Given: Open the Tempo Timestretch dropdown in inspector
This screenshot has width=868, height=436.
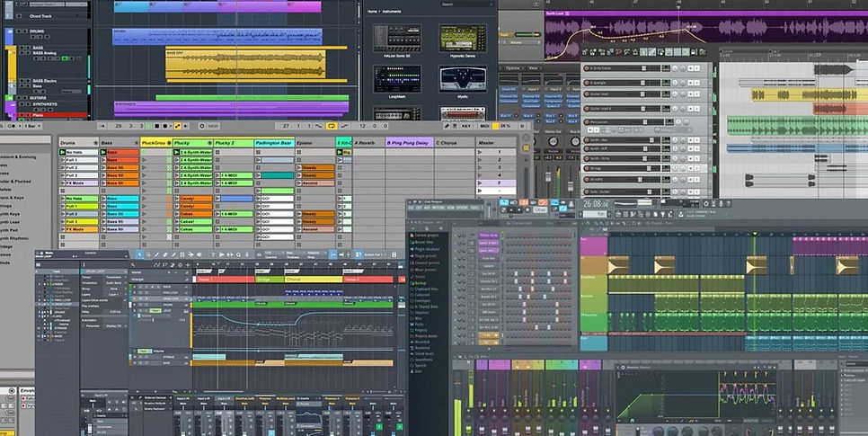Looking at the screenshot, I should click(115, 277).
